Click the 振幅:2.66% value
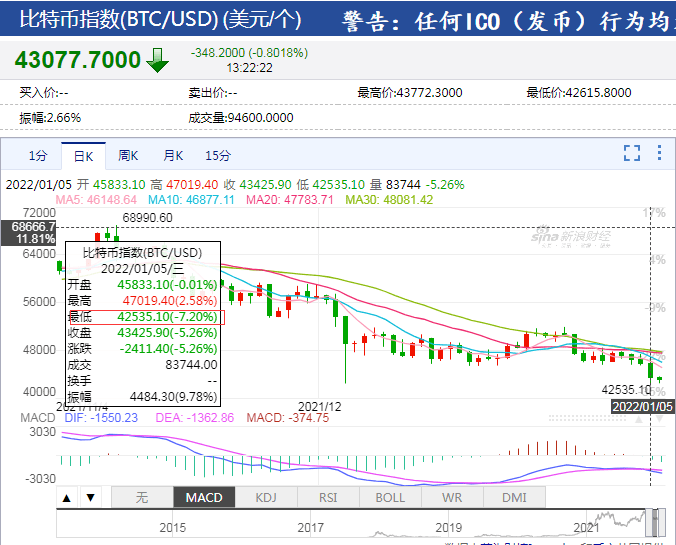Screen dimensions: 676x545 point(50,118)
